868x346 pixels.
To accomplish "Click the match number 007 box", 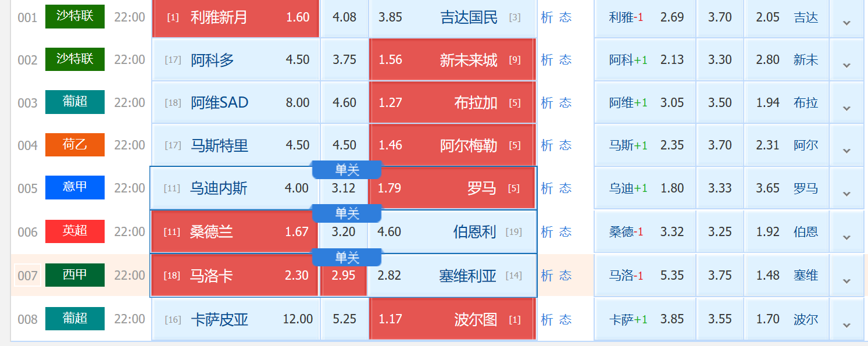I will [27, 276].
